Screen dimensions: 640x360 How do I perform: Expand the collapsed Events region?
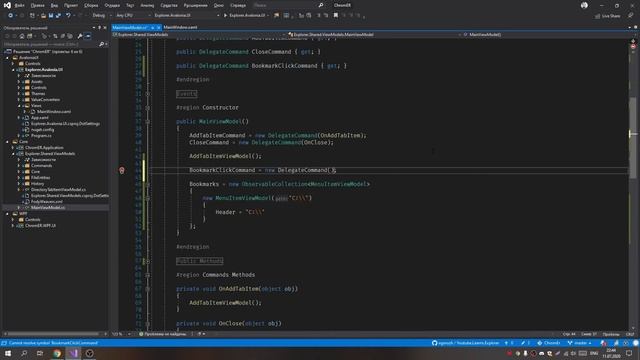coord(148,94)
